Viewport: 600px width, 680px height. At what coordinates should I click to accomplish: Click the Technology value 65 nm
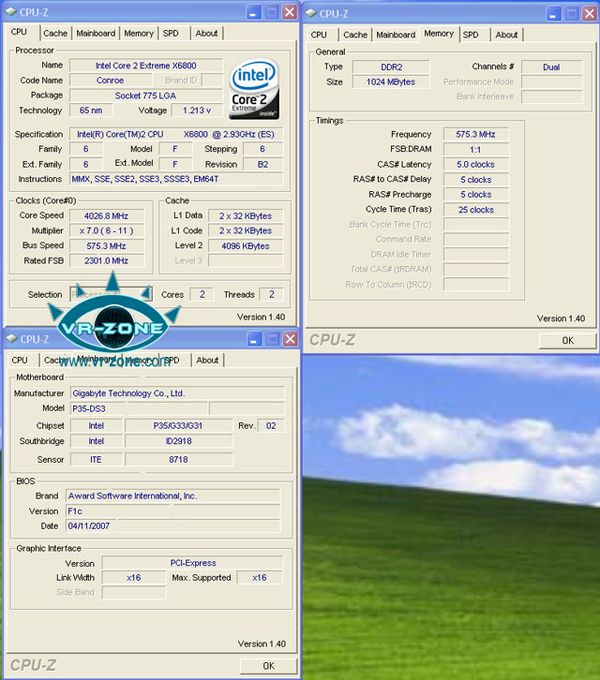point(91,111)
